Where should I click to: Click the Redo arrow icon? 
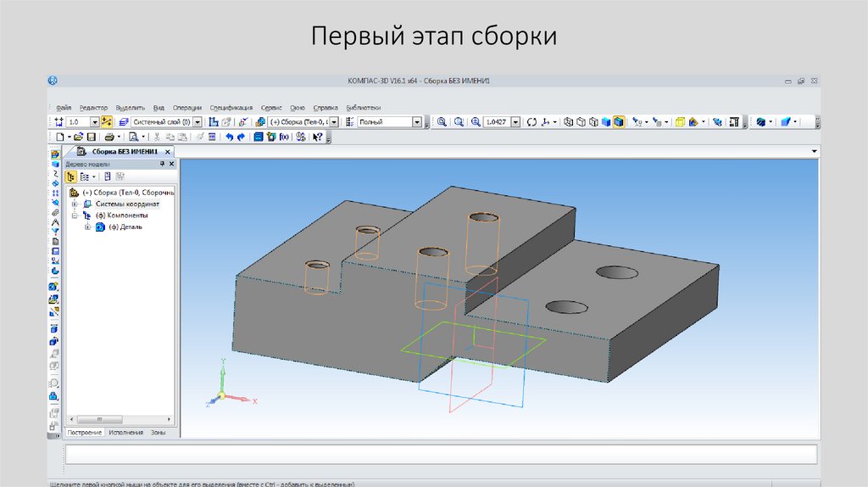pyautogui.click(x=241, y=137)
